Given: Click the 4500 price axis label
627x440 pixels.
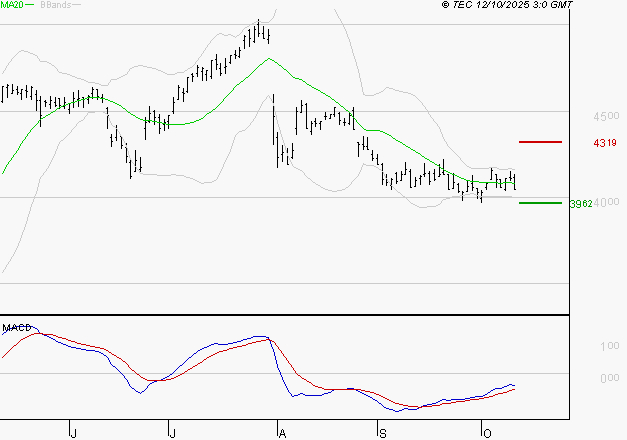Looking at the screenshot, I should 606,116.
